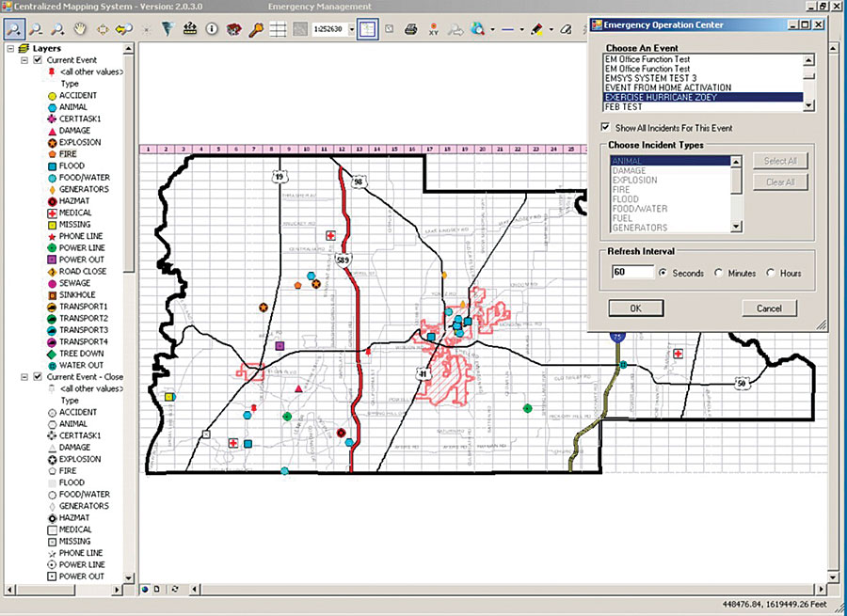This screenshot has height=616, width=847.
Task: Select EXPLOSION incident type
Action: pos(670,180)
